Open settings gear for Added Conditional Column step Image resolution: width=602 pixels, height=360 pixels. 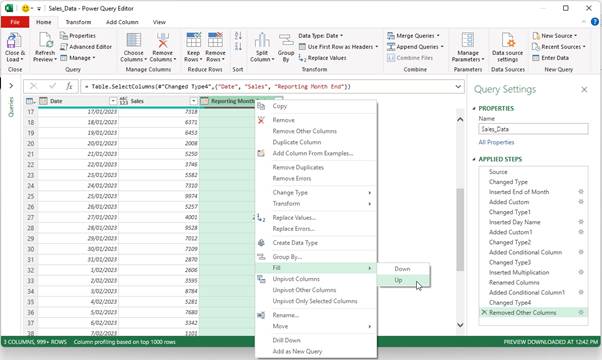click(x=580, y=252)
